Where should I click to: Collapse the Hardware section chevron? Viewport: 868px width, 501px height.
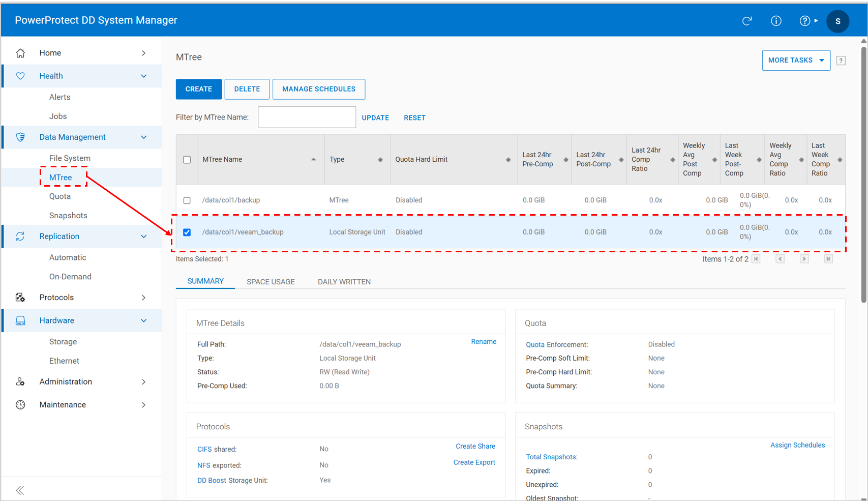point(144,320)
